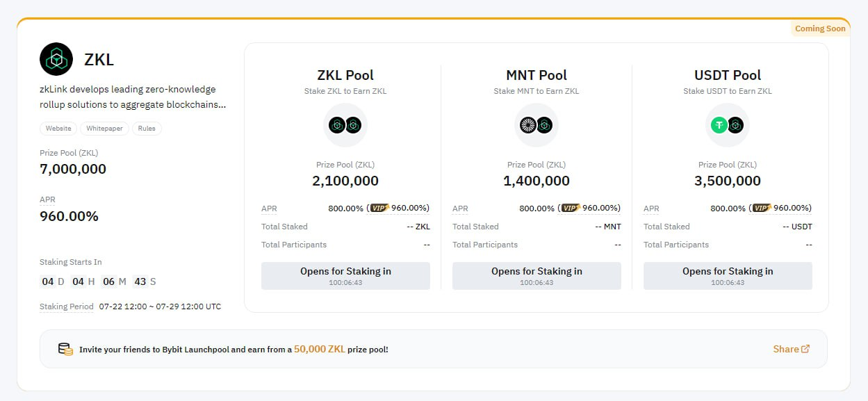The height and width of the screenshot is (401, 868).
Task: Click the APR label in ZKL Pool
Action: [x=269, y=208]
